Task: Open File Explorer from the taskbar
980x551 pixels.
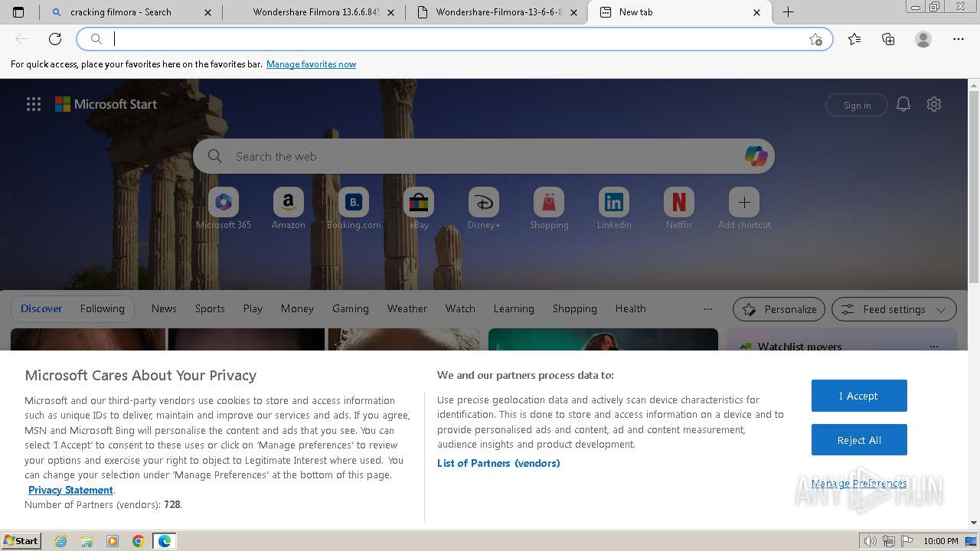Action: pyautogui.click(x=87, y=541)
